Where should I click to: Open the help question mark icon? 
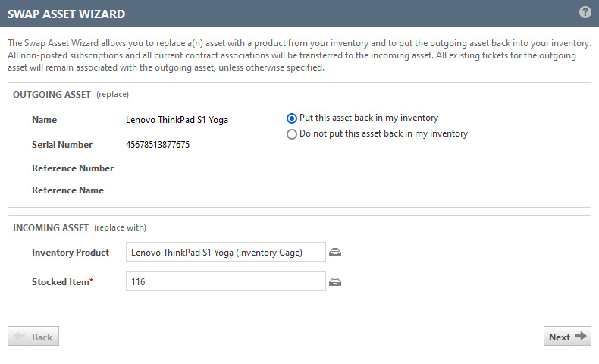[585, 12]
